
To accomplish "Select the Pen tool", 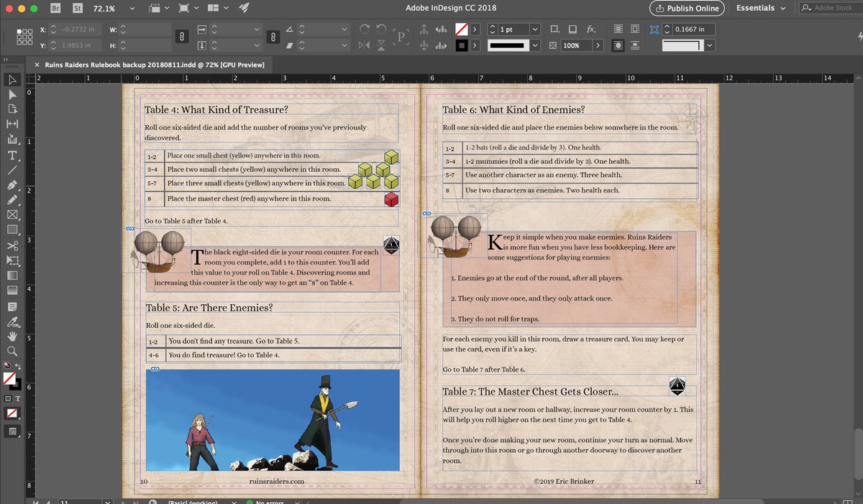I will pos(12,185).
